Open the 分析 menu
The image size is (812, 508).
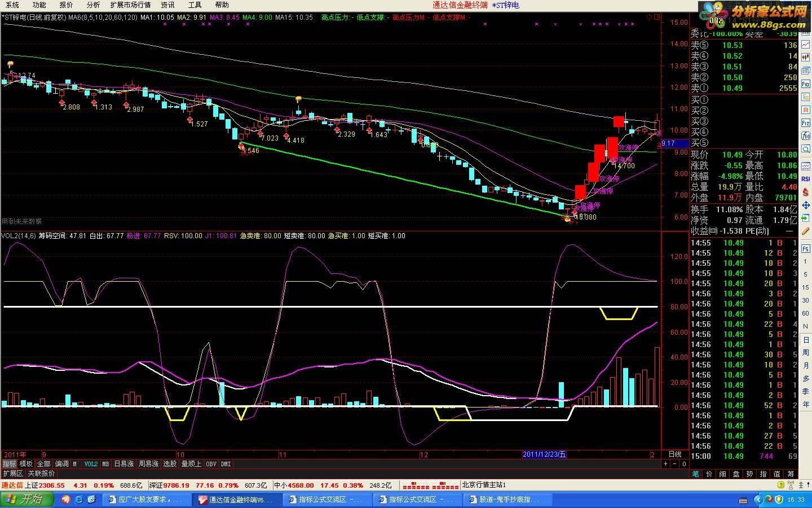click(93, 5)
